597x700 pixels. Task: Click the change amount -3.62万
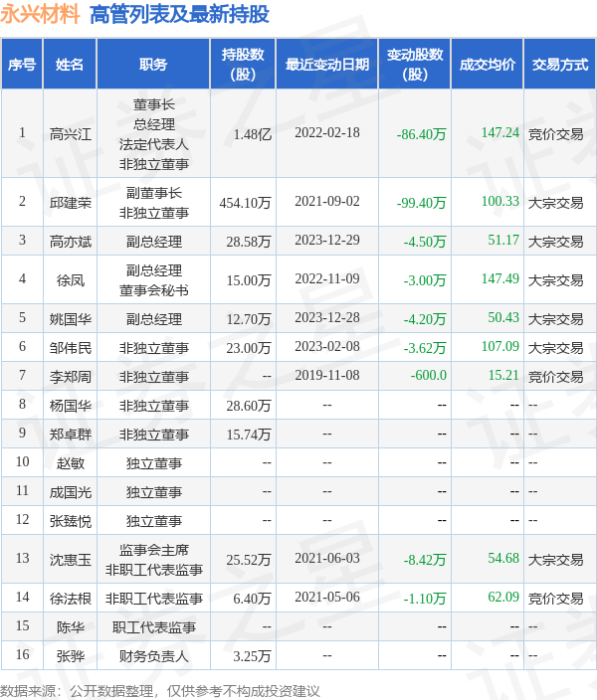point(425,348)
